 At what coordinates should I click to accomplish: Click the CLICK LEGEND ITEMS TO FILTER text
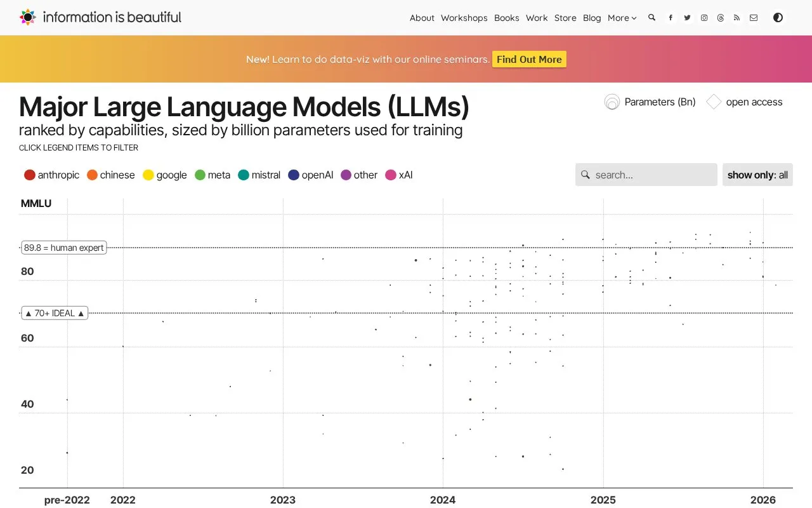point(79,148)
